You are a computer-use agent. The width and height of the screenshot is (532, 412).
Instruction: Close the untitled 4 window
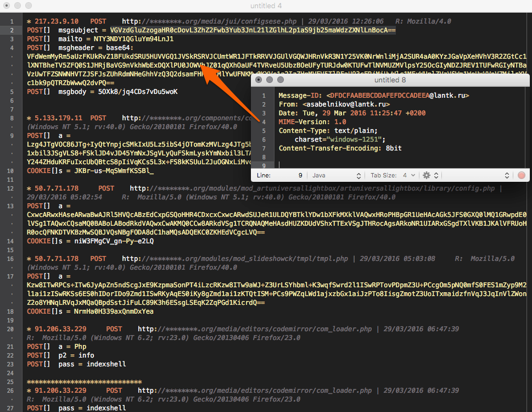(7, 5)
